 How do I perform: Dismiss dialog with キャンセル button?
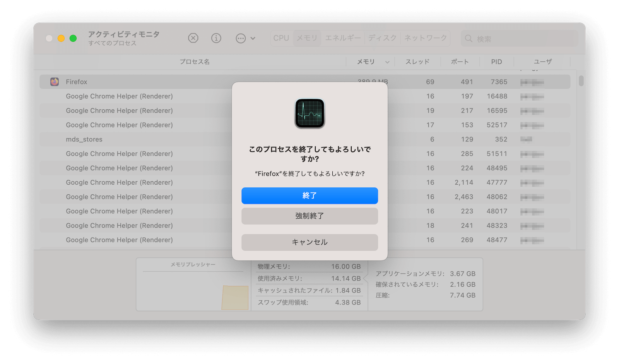point(309,242)
